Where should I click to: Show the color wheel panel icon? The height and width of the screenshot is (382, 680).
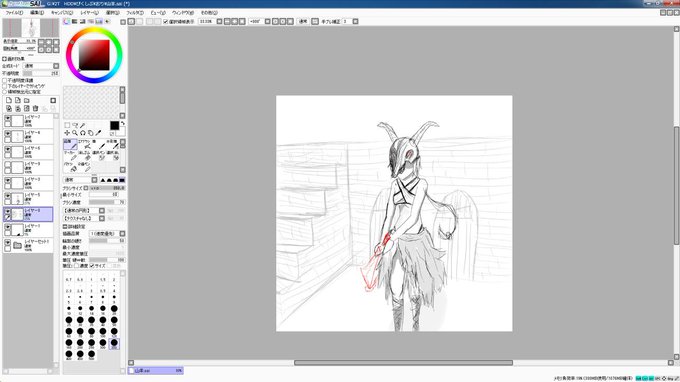click(67, 21)
